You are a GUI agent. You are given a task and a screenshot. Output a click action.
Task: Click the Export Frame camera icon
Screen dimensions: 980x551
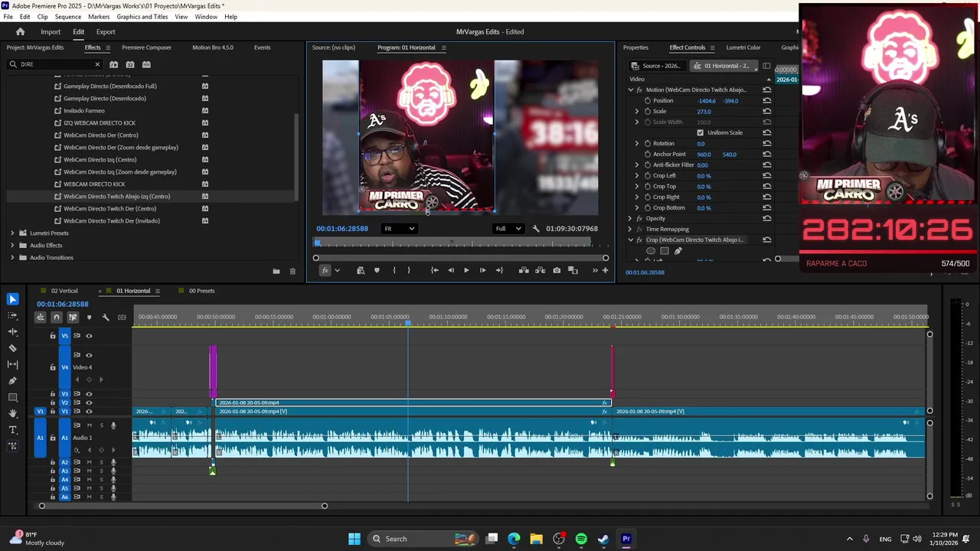click(557, 270)
